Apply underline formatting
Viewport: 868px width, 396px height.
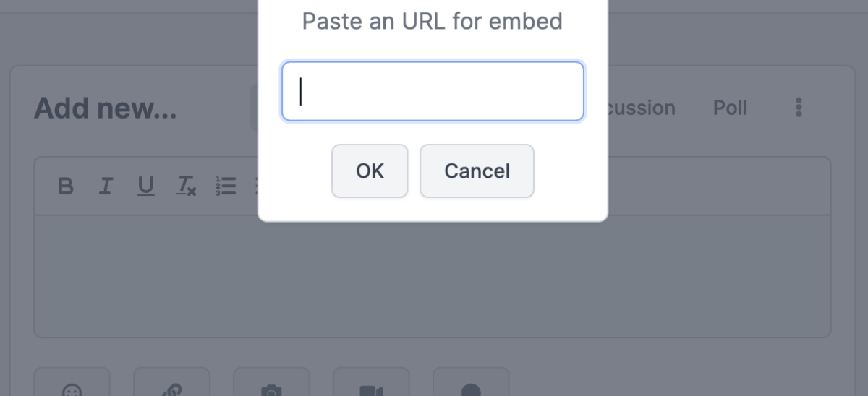145,186
